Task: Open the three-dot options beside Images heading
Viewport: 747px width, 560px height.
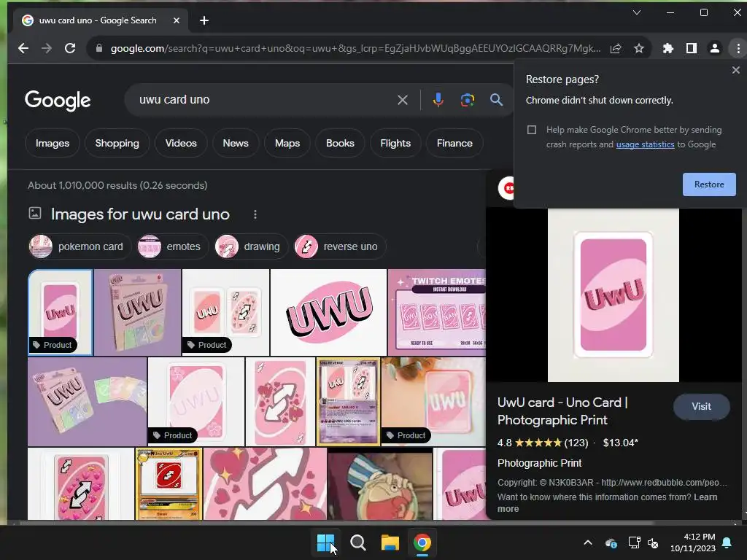Action: coord(255,214)
